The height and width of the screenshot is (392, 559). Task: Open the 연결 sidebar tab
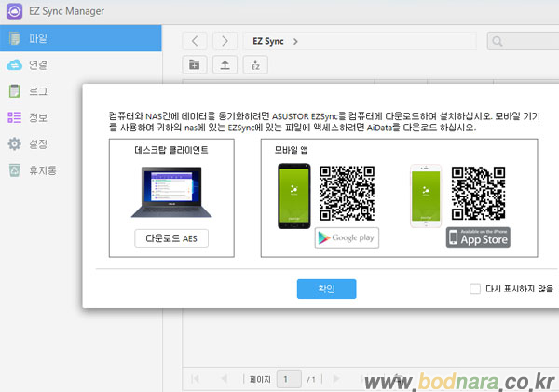tap(37, 64)
